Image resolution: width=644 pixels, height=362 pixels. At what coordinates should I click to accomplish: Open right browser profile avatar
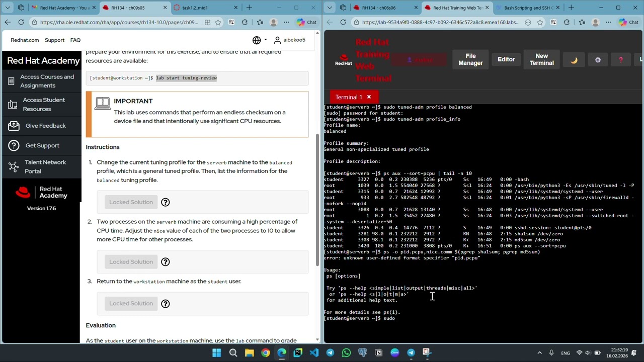coord(595,22)
